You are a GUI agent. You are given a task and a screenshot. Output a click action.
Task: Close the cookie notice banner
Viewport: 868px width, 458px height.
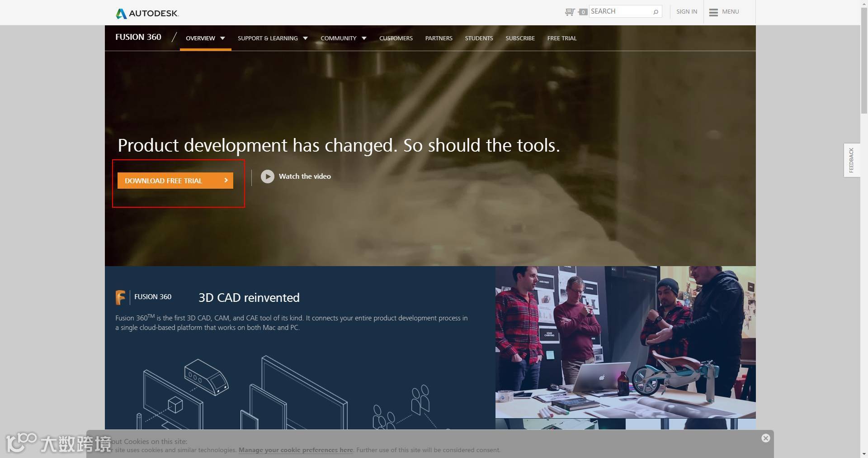click(x=765, y=438)
